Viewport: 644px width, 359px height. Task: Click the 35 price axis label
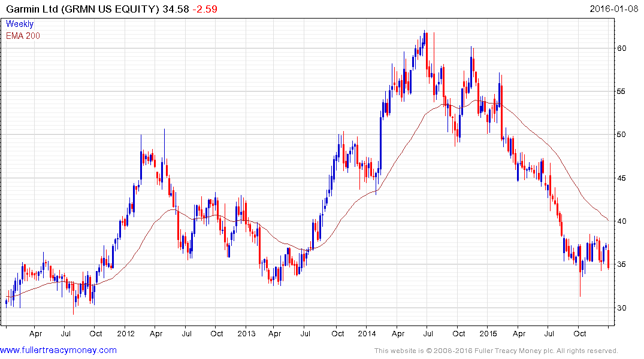(622, 264)
